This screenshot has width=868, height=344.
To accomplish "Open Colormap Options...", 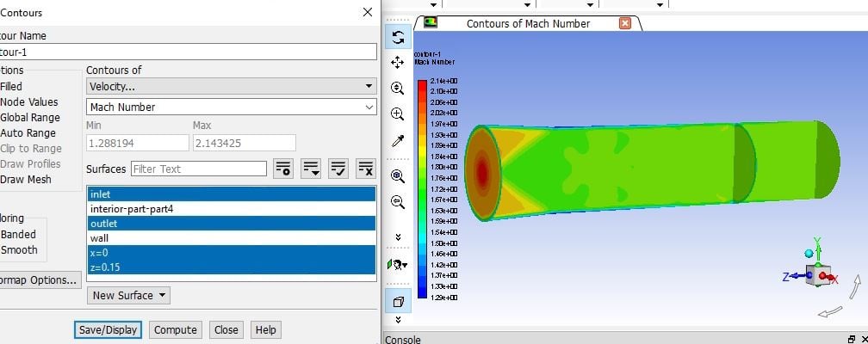I will point(40,279).
